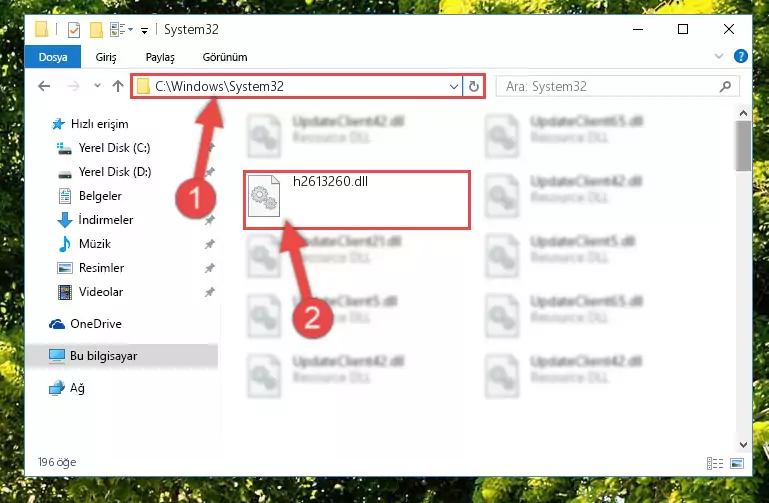
Task: Switch to the Paylaş ribbon tab
Action: (x=160, y=57)
